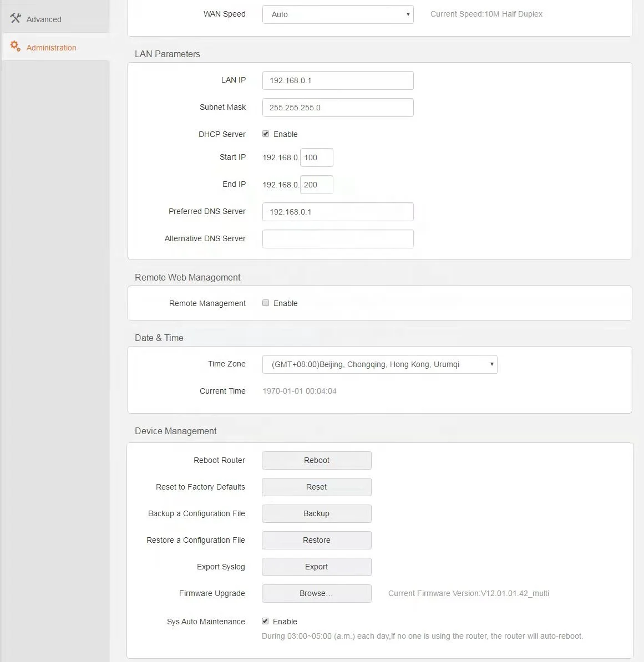Toggle the DHCP Server Enable checkbox
Viewport: 644px width, 662px height.
(266, 134)
